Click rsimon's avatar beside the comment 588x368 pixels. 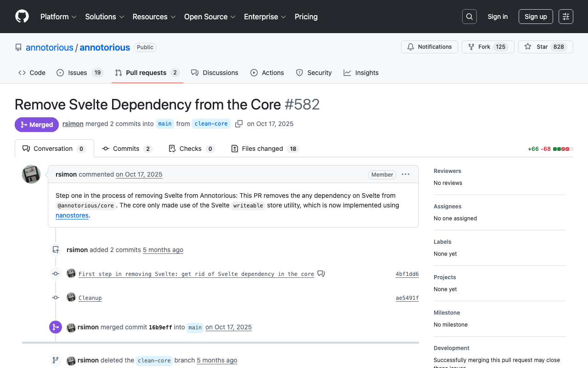31,174
